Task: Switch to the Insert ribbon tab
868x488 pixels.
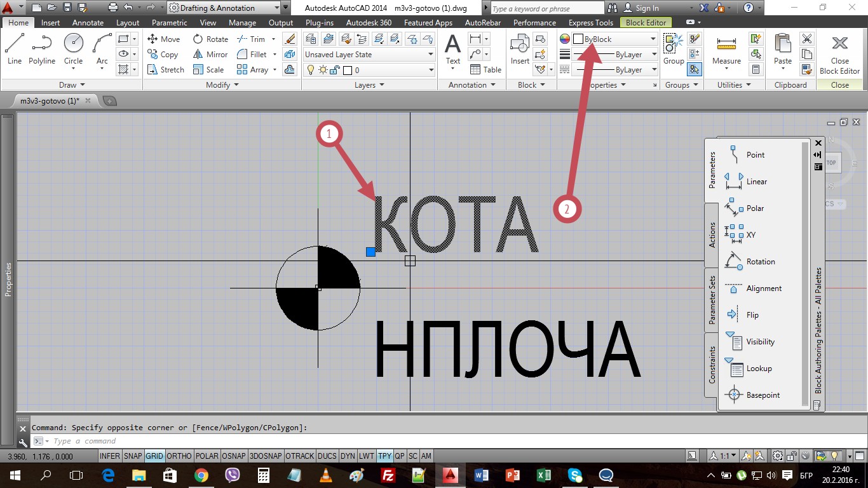Action: coord(51,23)
